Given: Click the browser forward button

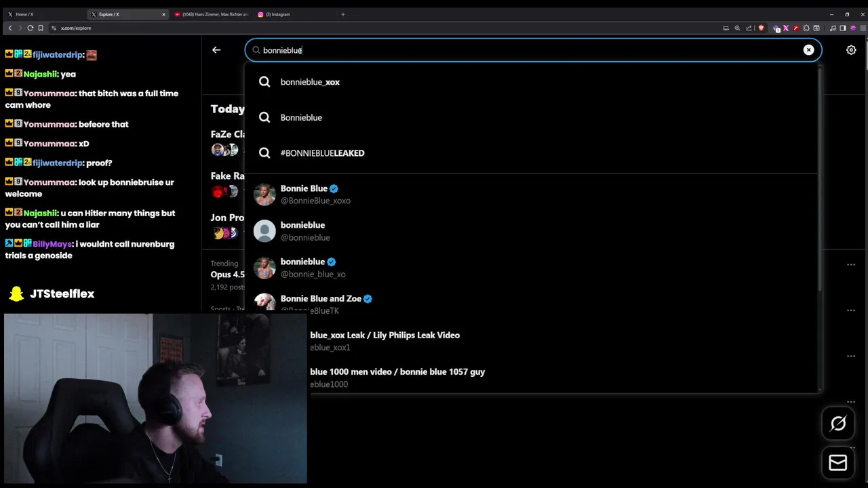Looking at the screenshot, I should 20,28.
